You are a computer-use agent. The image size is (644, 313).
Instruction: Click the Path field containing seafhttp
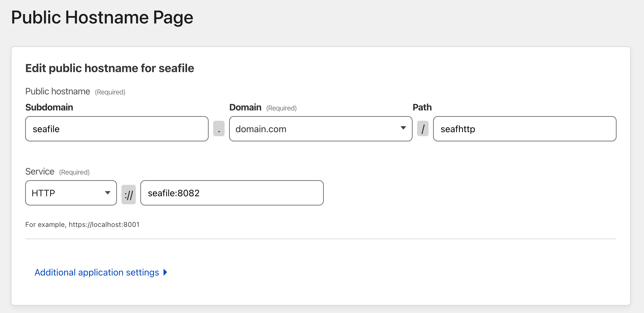(524, 129)
